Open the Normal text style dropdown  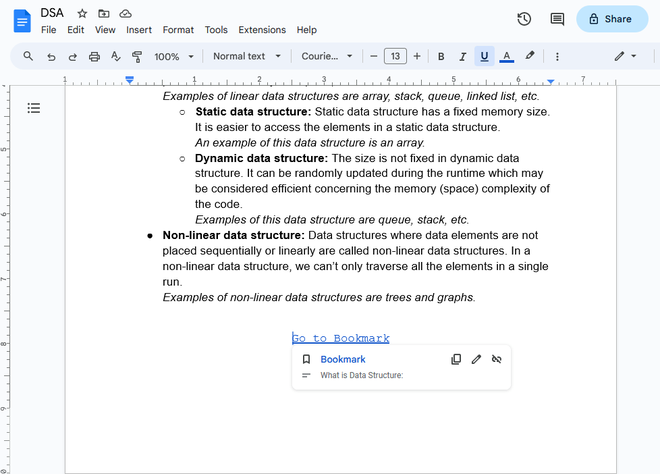click(247, 56)
